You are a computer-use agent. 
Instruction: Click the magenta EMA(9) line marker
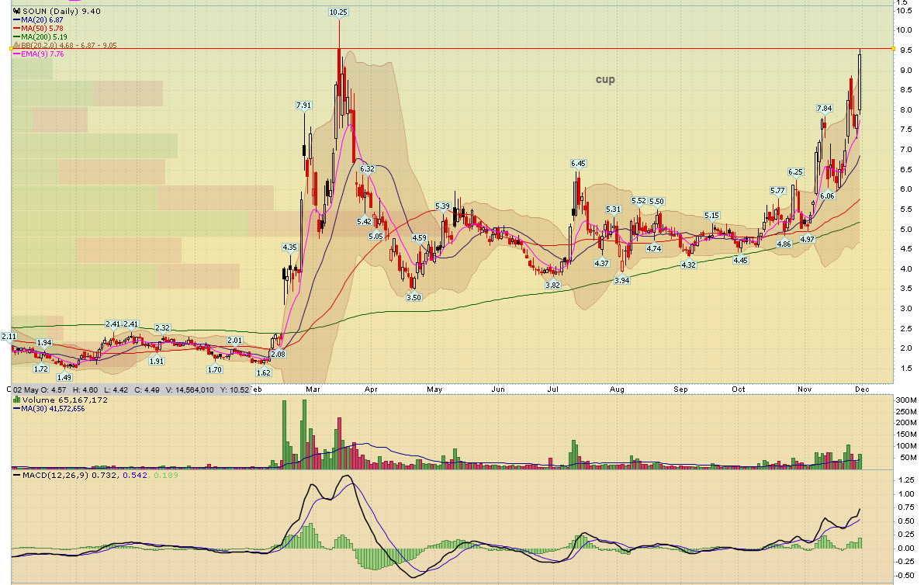click(x=16, y=54)
